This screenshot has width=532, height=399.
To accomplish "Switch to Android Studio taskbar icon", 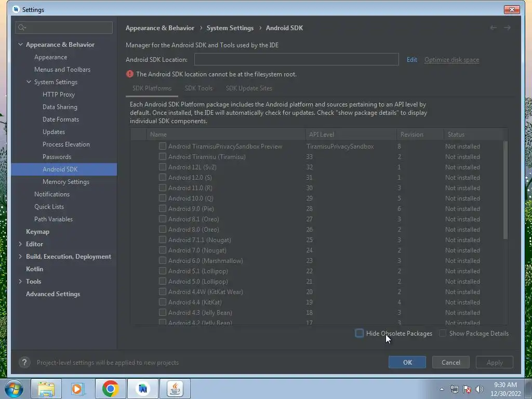I will (x=143, y=389).
